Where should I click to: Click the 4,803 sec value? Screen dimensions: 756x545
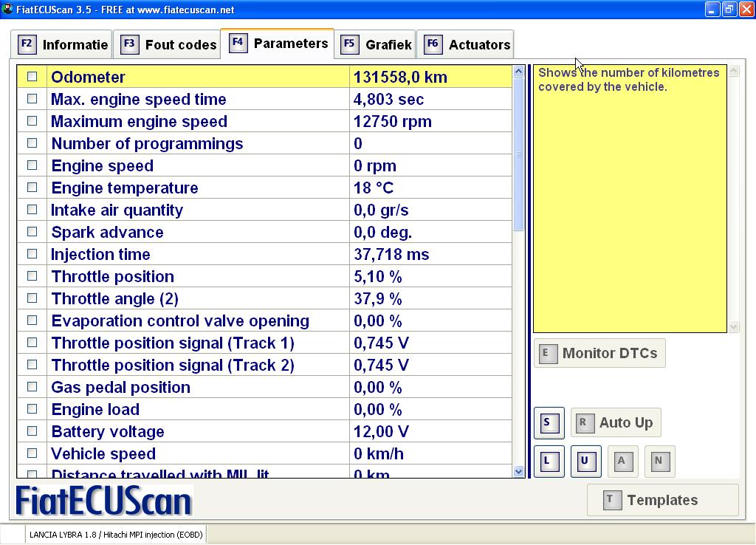[388, 100]
